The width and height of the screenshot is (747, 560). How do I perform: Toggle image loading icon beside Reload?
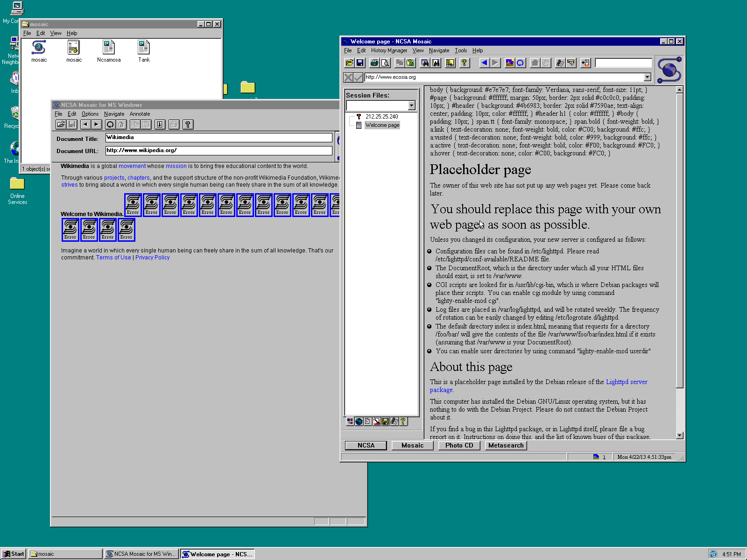(x=509, y=63)
